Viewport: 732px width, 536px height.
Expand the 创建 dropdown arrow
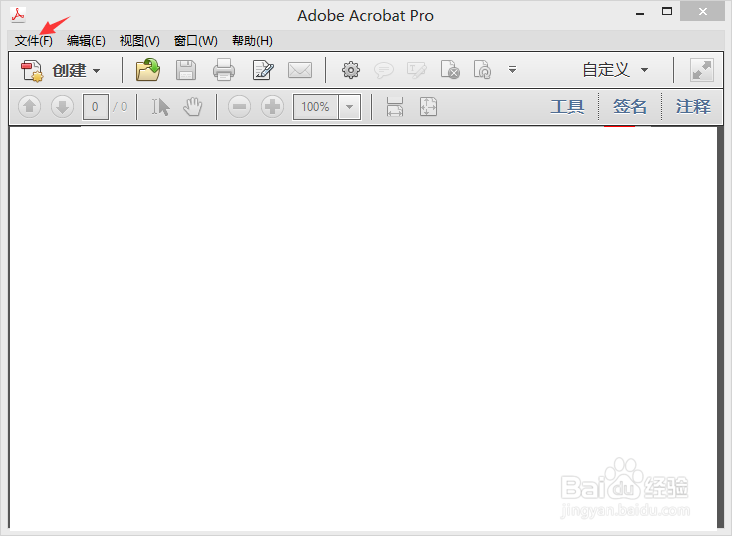click(97, 71)
